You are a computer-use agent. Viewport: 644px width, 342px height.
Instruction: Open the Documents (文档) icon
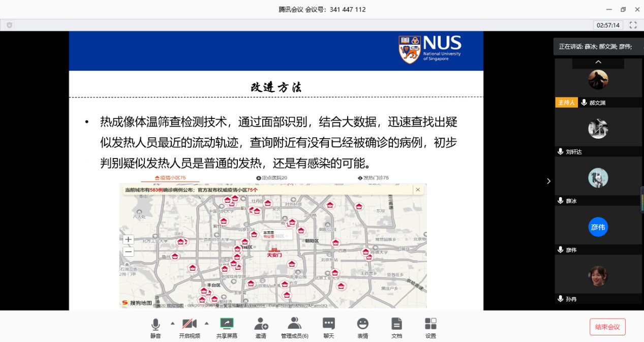tap(396, 324)
